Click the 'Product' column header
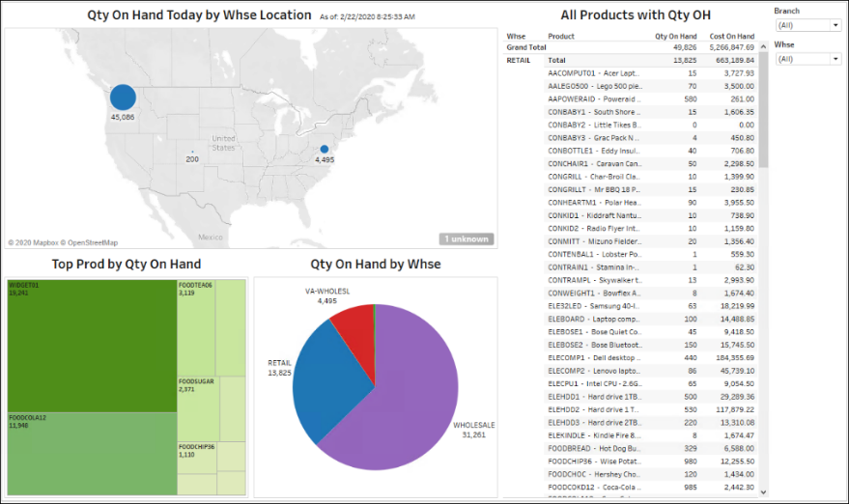 point(561,37)
